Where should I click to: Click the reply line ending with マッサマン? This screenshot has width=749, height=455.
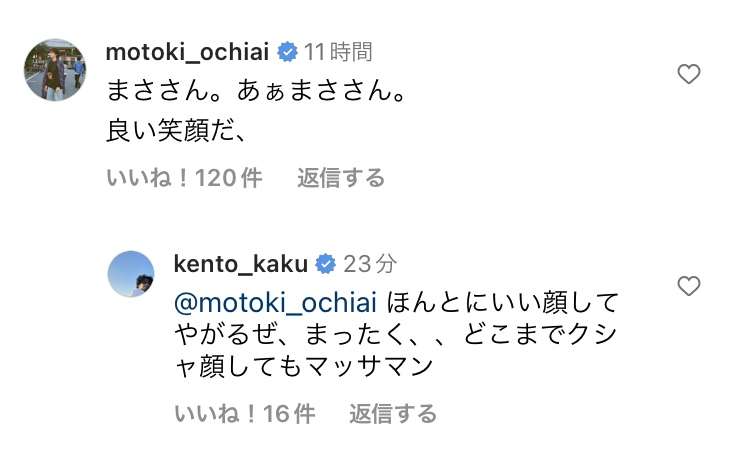coord(303,366)
